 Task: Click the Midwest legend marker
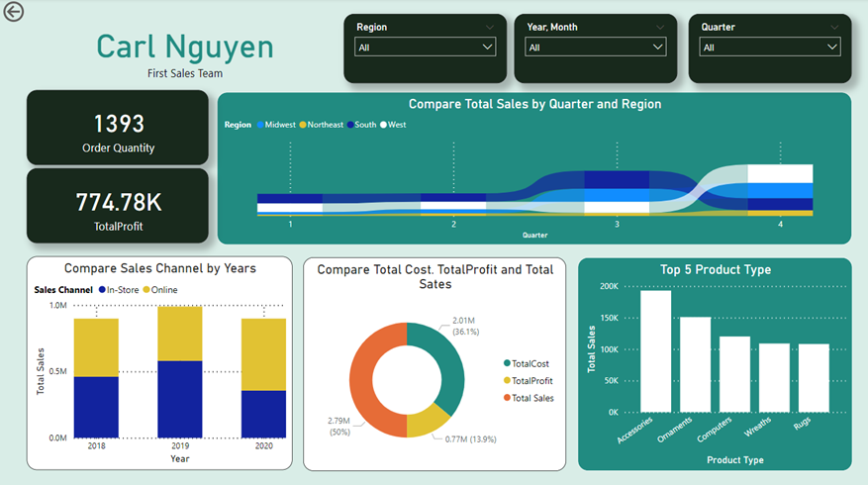pyautogui.click(x=260, y=125)
